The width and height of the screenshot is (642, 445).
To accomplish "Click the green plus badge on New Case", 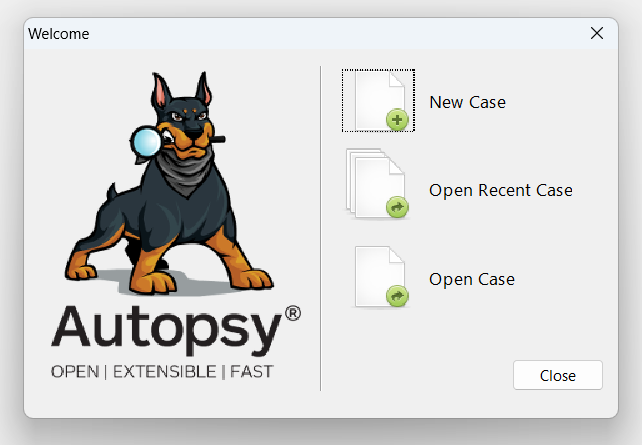I will point(398,121).
